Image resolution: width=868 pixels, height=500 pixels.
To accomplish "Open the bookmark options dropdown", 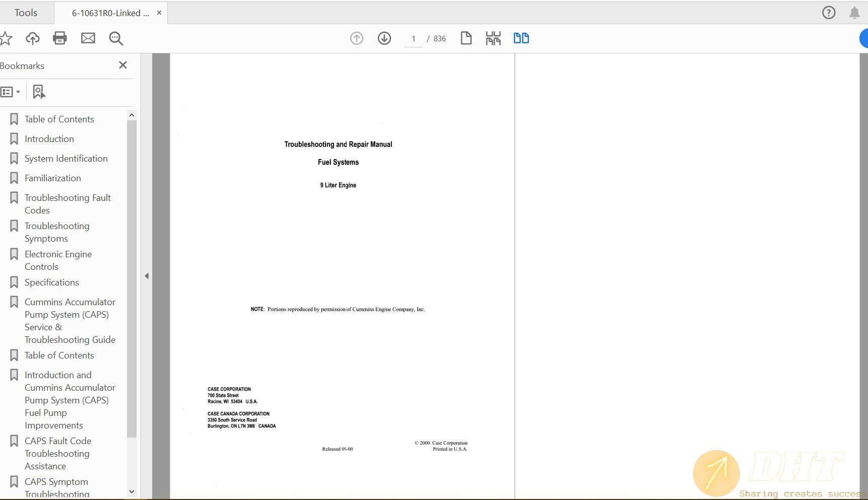I will (11, 92).
